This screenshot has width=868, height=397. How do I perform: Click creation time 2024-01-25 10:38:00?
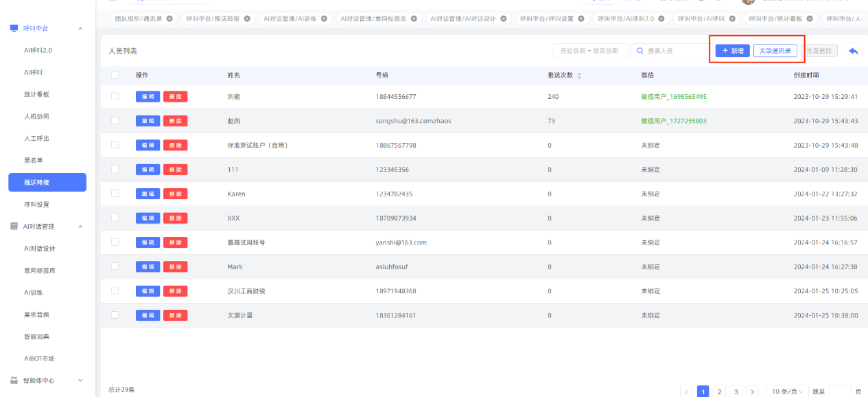[825, 315]
